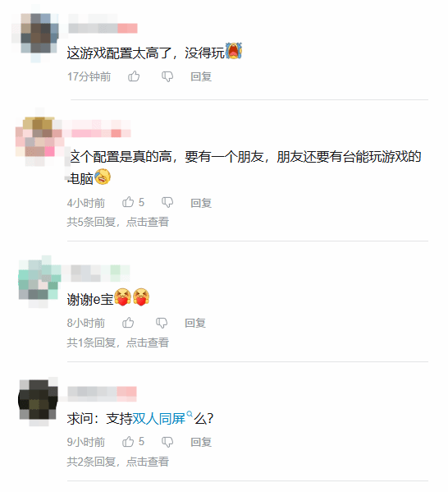Like the 9小时前 双人同屏 question comment

click(128, 441)
